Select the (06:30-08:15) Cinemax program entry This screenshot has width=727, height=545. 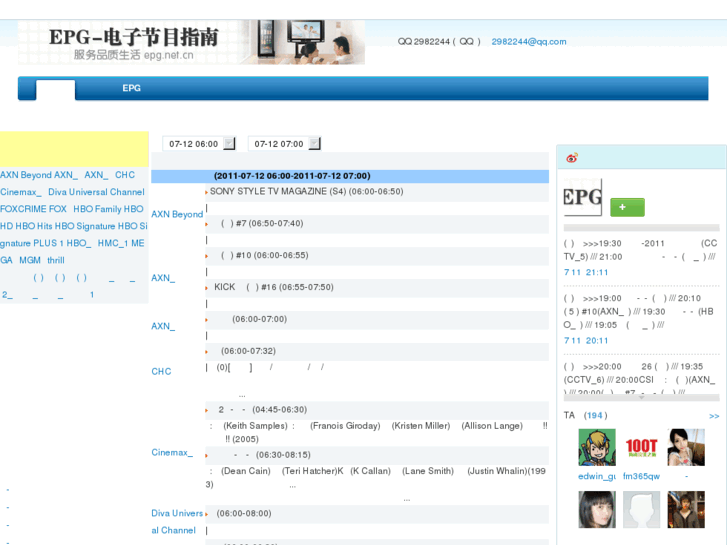272,455
